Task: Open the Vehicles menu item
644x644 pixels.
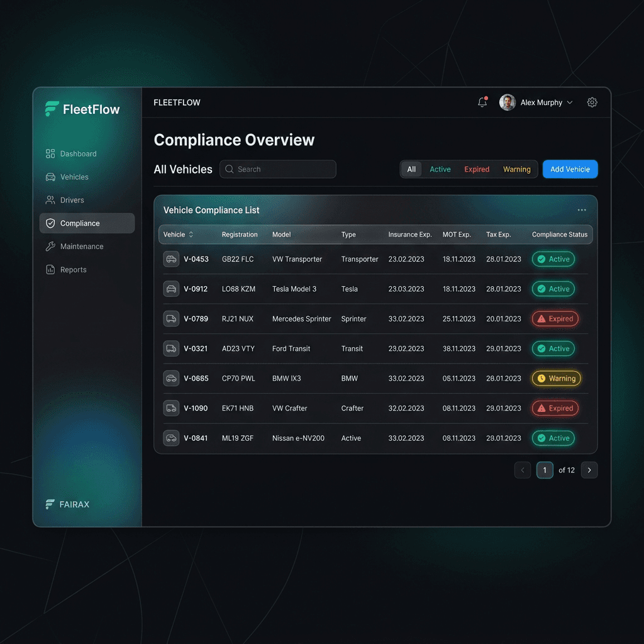Action: coord(87,177)
